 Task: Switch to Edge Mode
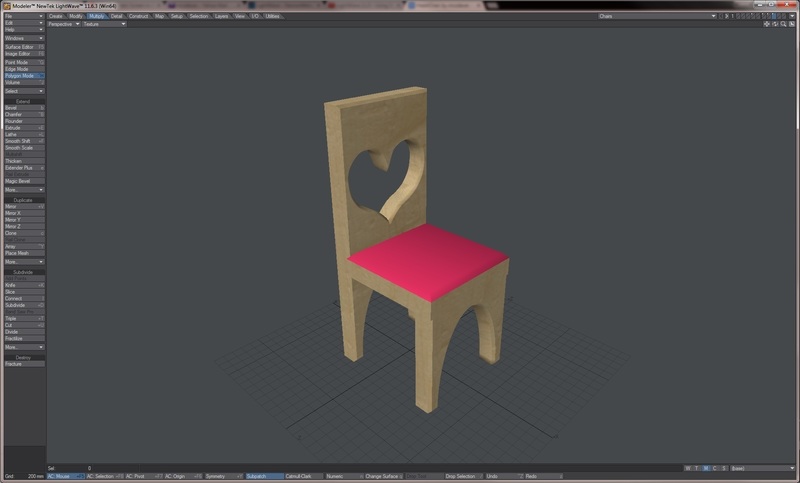coord(24,69)
